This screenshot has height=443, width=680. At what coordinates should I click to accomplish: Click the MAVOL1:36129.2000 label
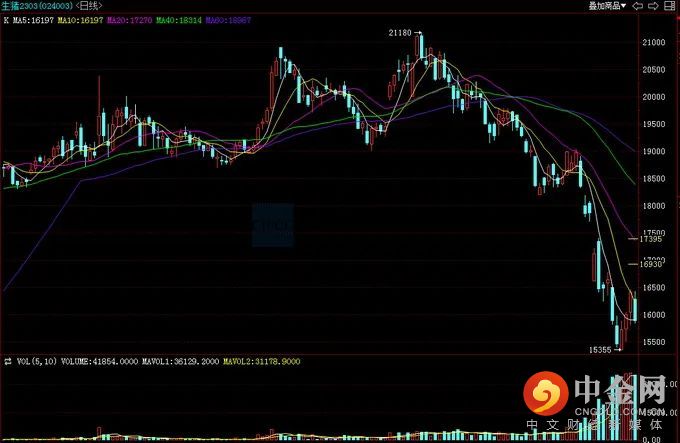coord(180,361)
